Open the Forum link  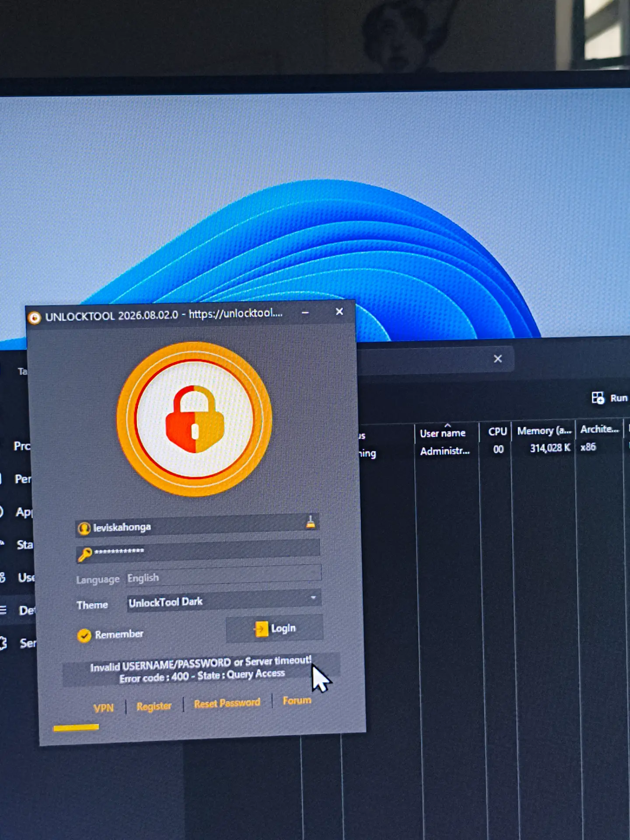click(x=297, y=700)
